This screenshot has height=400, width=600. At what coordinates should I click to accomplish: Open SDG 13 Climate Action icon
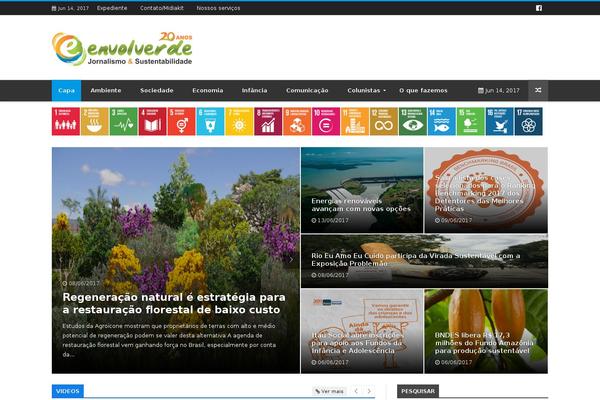pos(413,121)
